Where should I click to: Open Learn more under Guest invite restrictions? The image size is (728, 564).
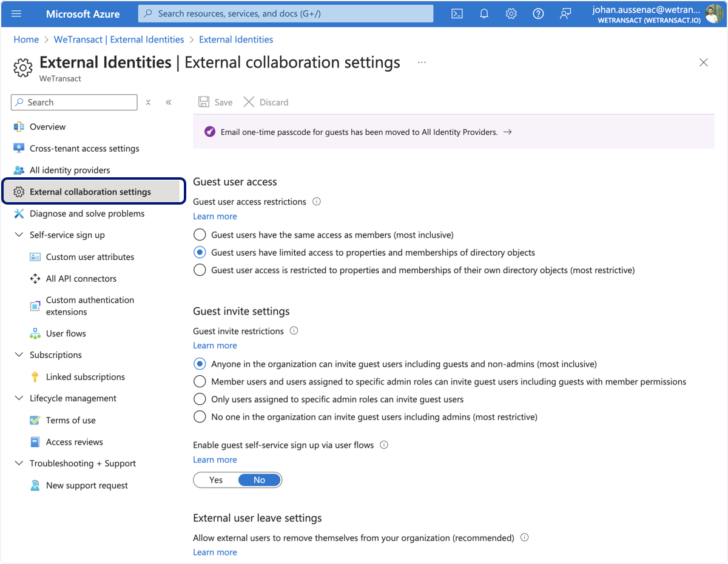click(215, 345)
